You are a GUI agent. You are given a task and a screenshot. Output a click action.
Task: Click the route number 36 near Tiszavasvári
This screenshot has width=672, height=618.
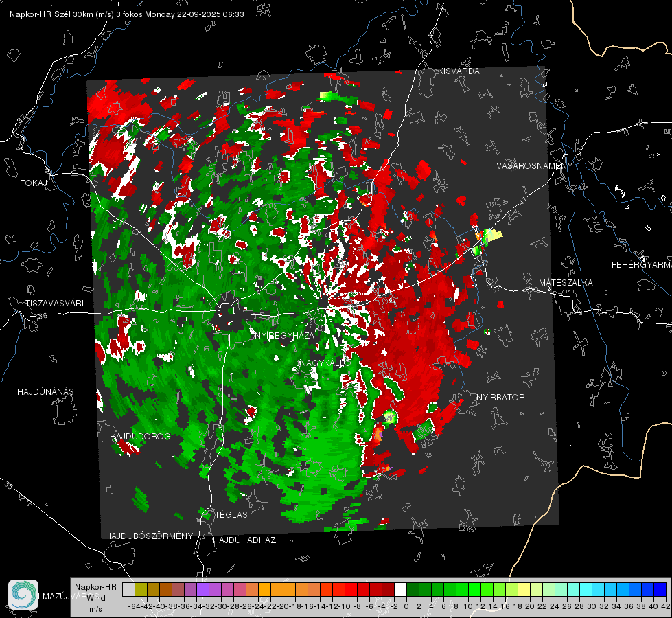43,316
